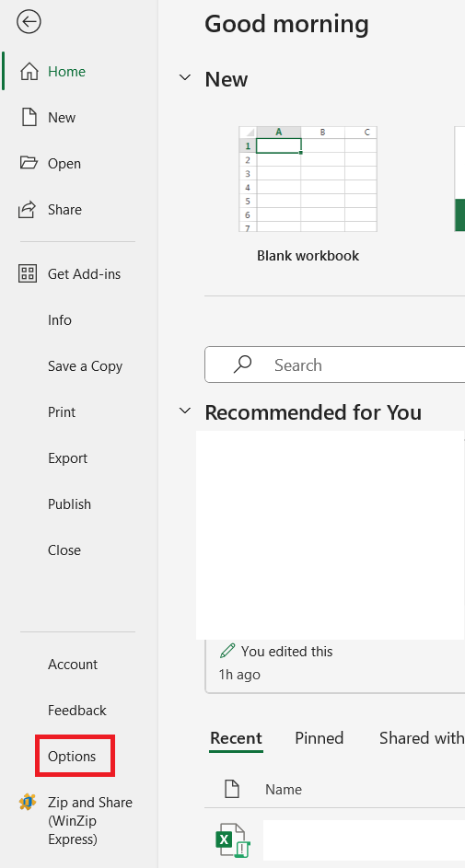Click the 'You edited this' text
465x868 pixels.
286,652
